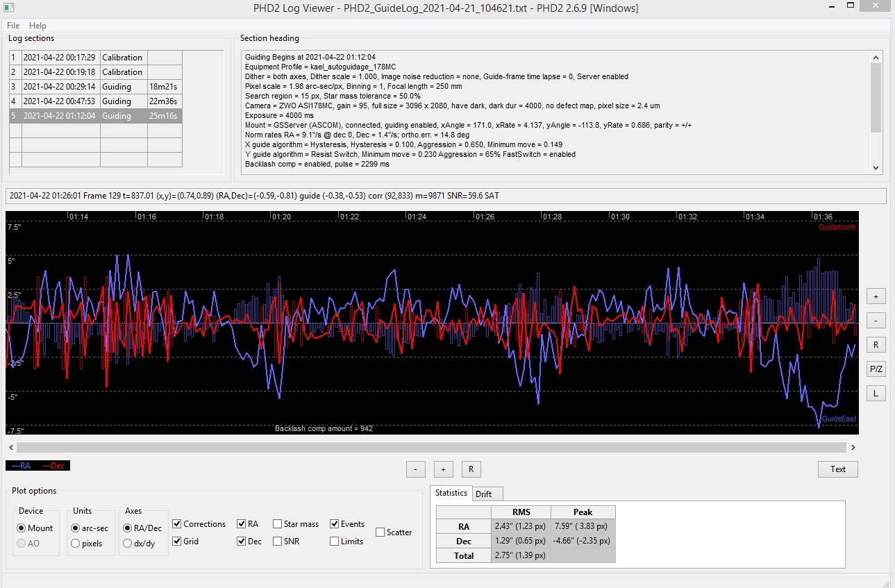Click the red Dec legend label

pos(54,466)
